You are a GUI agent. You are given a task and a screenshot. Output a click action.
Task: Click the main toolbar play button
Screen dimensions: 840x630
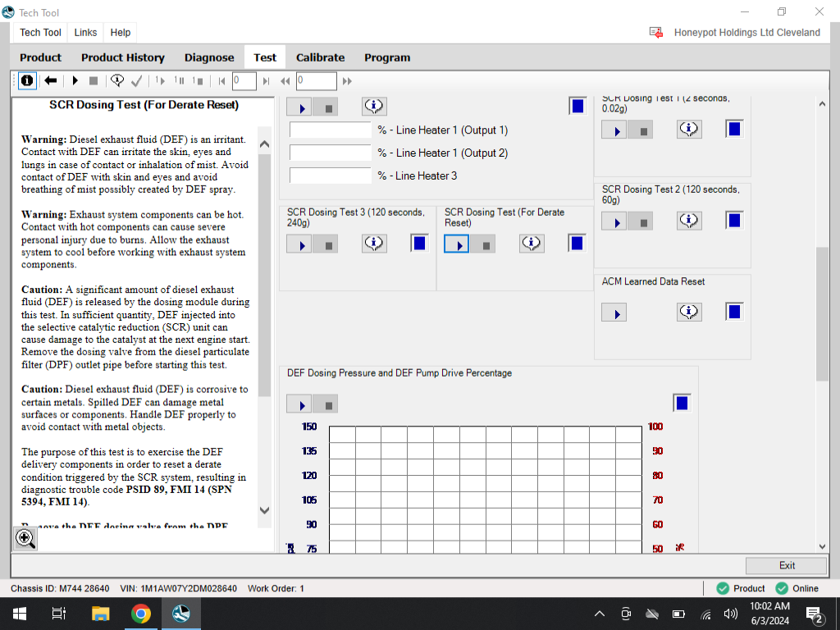coord(75,81)
